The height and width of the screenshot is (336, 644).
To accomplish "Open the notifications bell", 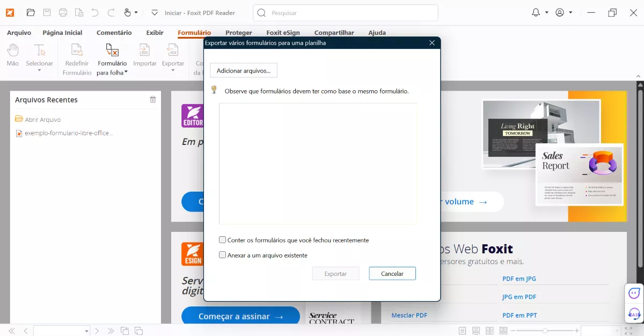I will coord(537,12).
